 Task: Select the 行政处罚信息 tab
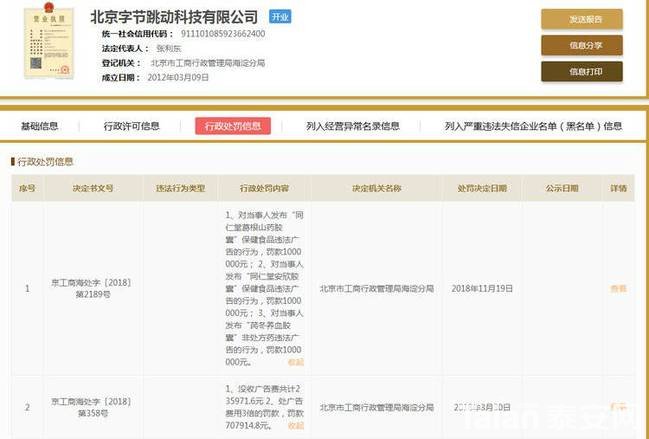[233, 126]
